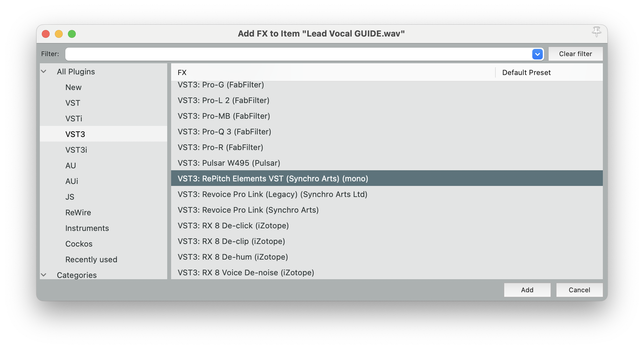Close the Add FX window
644x349 pixels.
46,34
